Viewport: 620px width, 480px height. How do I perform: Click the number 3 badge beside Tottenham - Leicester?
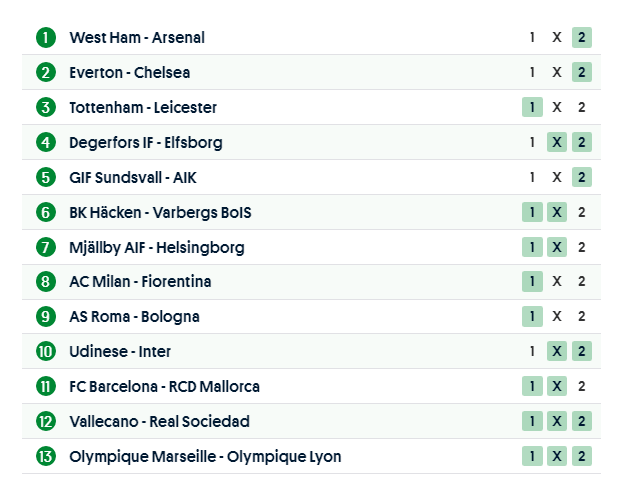coord(46,108)
